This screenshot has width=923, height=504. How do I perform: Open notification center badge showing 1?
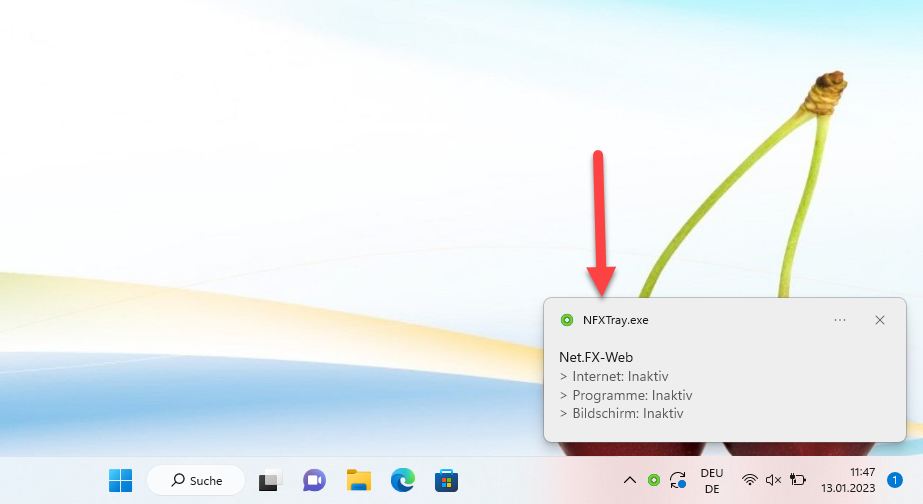(895, 480)
